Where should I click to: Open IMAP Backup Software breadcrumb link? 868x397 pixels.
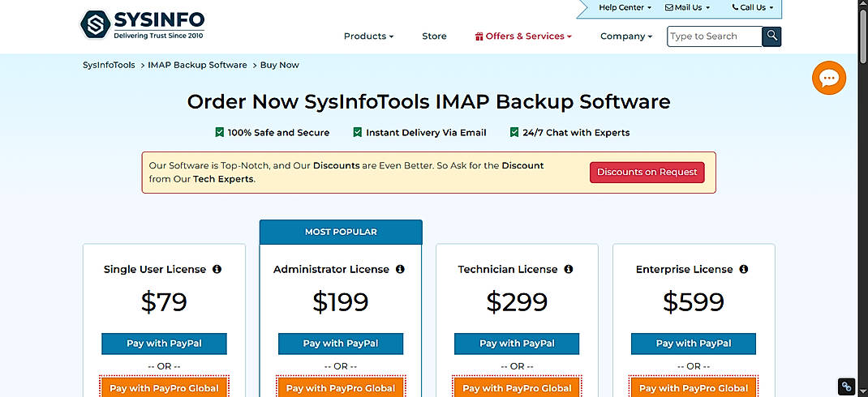[197, 65]
